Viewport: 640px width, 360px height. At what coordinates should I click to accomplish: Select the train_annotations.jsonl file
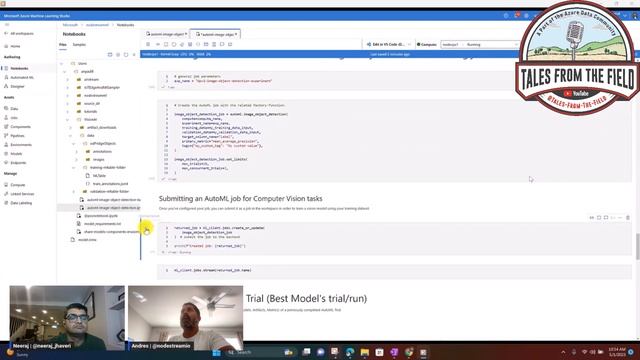(x=110, y=184)
